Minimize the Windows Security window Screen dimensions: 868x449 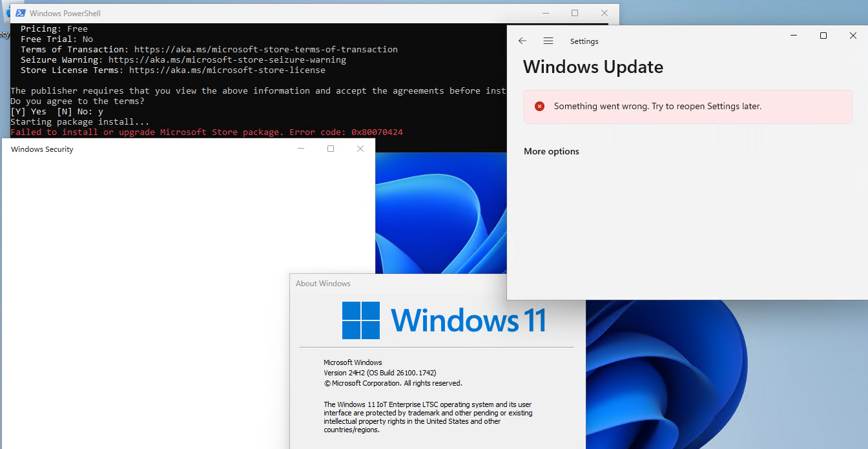[301, 149]
